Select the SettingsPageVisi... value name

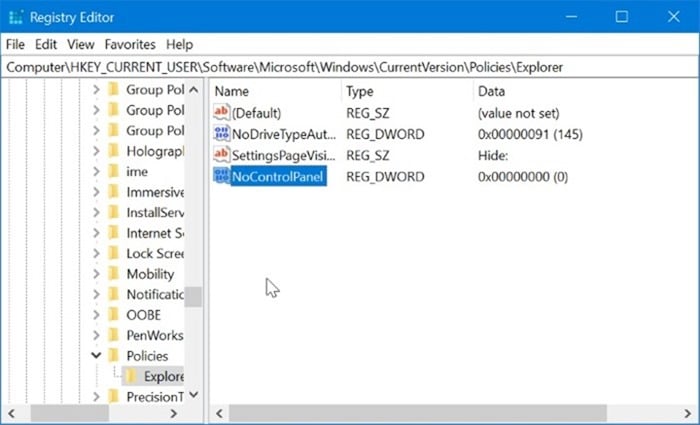(283, 155)
